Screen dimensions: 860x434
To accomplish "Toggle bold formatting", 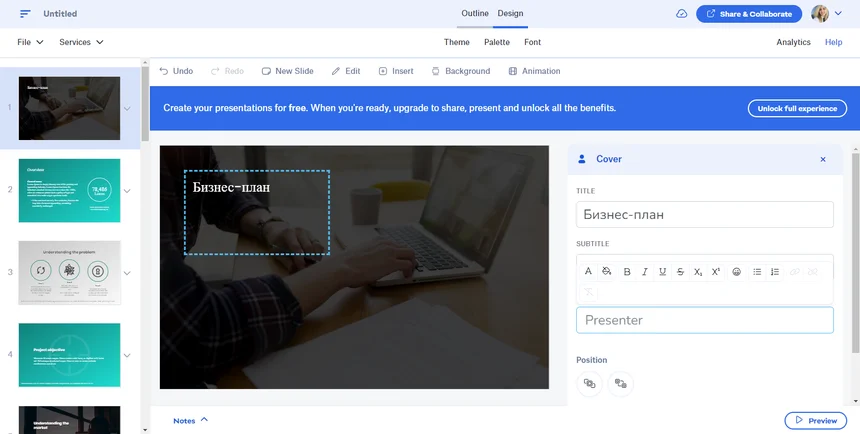I will pyautogui.click(x=627, y=272).
